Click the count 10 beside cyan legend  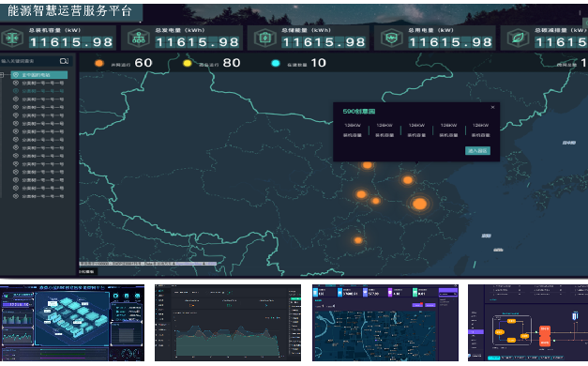[x=318, y=63]
